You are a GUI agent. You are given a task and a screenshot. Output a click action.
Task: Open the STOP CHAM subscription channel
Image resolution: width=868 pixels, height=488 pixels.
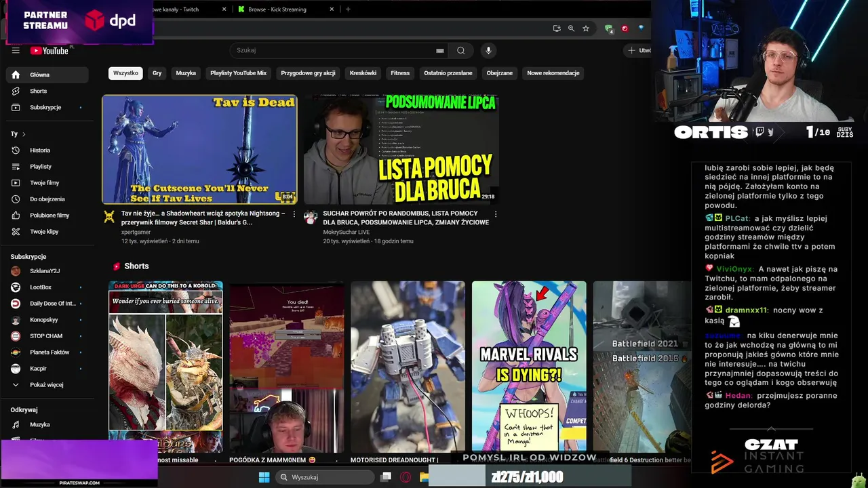pos(47,336)
